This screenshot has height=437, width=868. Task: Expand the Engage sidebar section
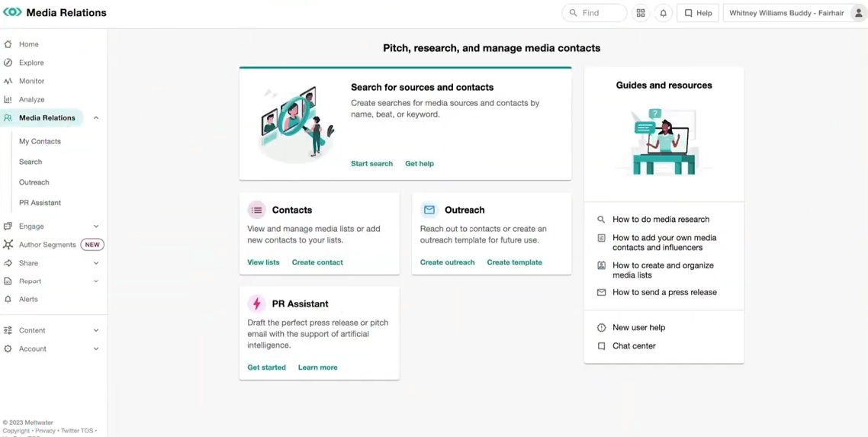(96, 227)
